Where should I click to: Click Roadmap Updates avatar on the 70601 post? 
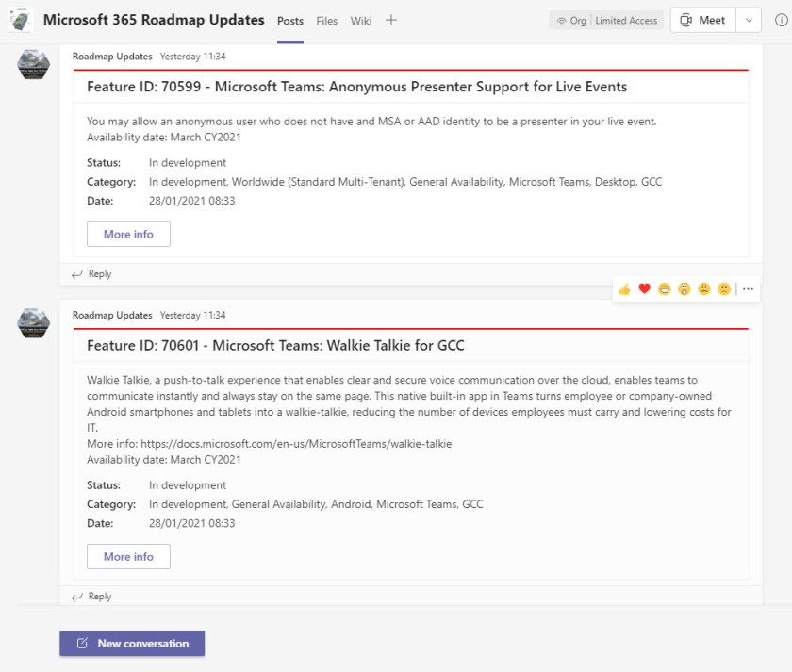coord(33,322)
